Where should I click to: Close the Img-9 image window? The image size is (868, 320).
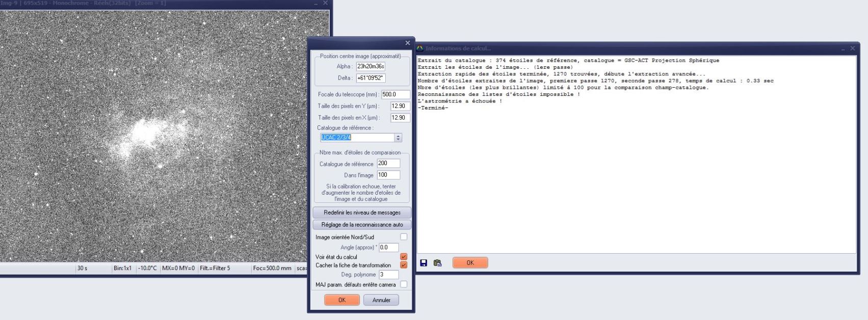(x=326, y=3)
